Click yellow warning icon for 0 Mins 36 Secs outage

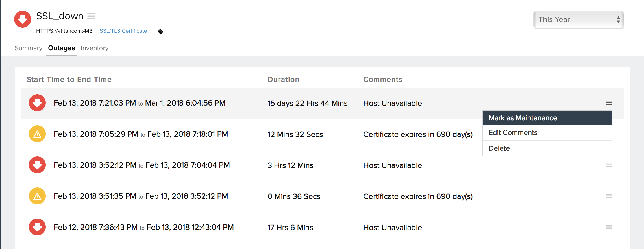(37, 196)
